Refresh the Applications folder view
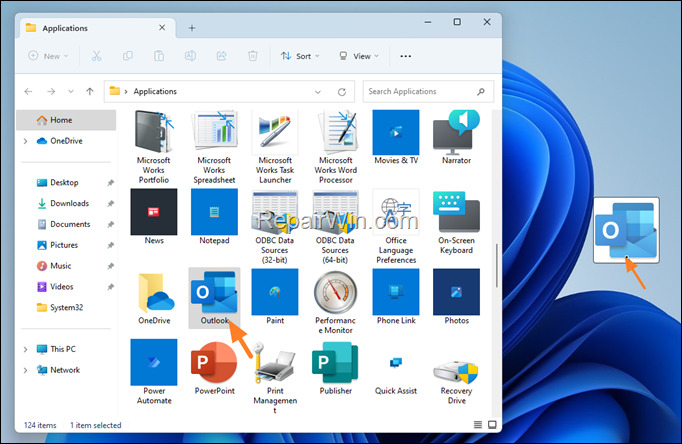The height and width of the screenshot is (444, 682). (342, 92)
